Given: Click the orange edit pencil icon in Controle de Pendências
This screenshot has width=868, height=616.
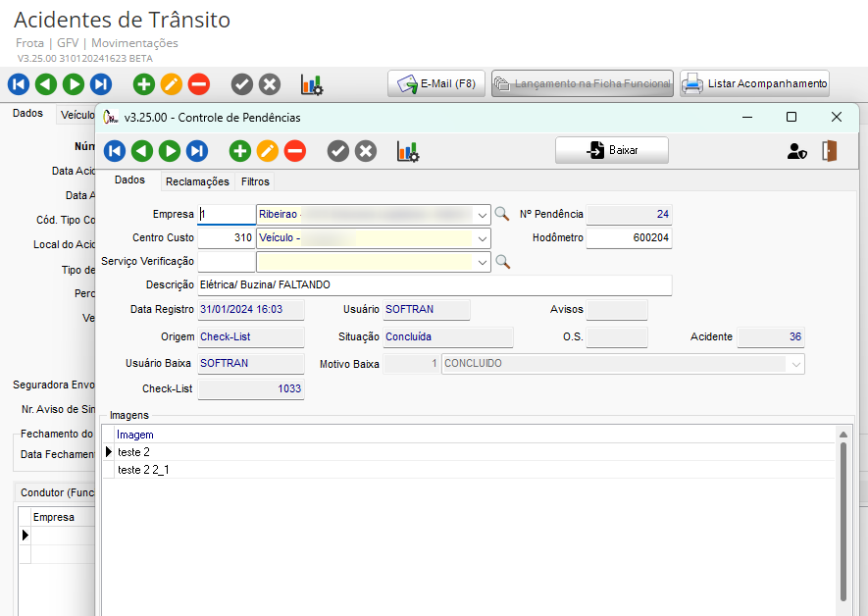Looking at the screenshot, I should 268,151.
